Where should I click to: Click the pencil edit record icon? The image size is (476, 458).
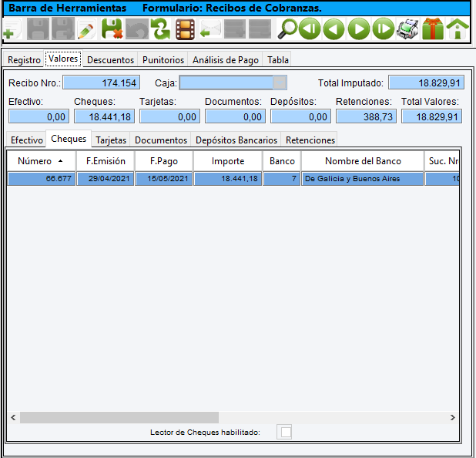tap(87, 29)
